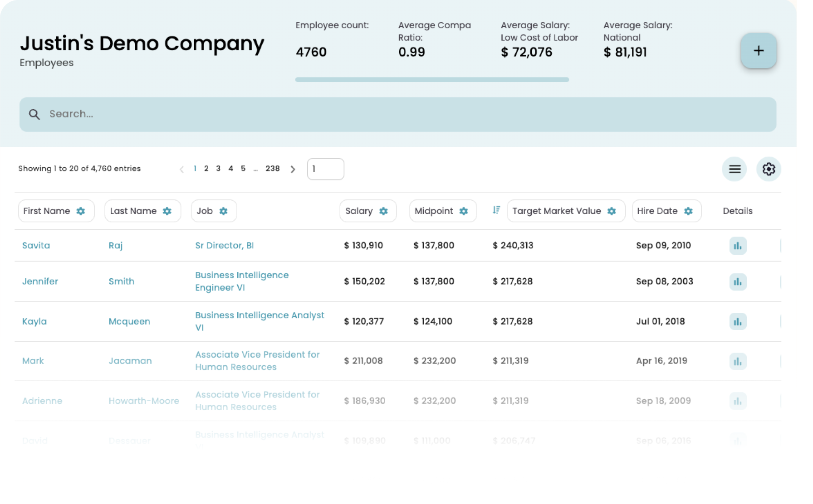
Task: Go to page 2 of entries
Action: pyautogui.click(x=206, y=169)
